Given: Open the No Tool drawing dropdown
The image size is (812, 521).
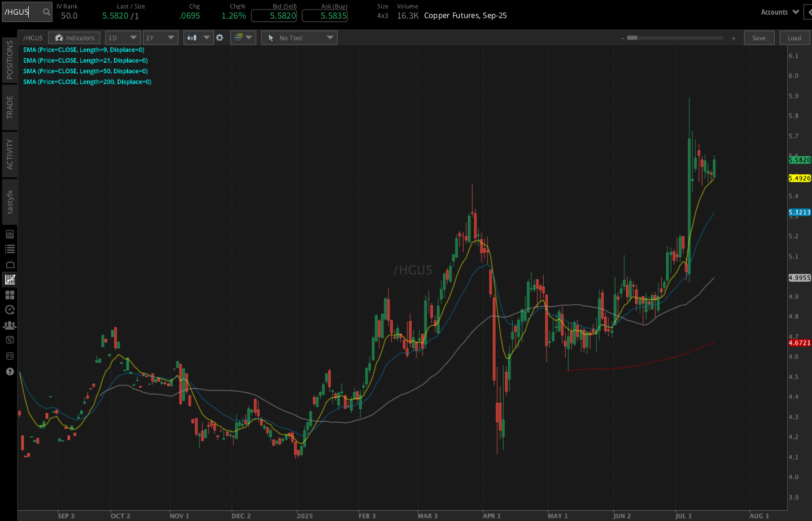Looking at the screenshot, I should (299, 38).
